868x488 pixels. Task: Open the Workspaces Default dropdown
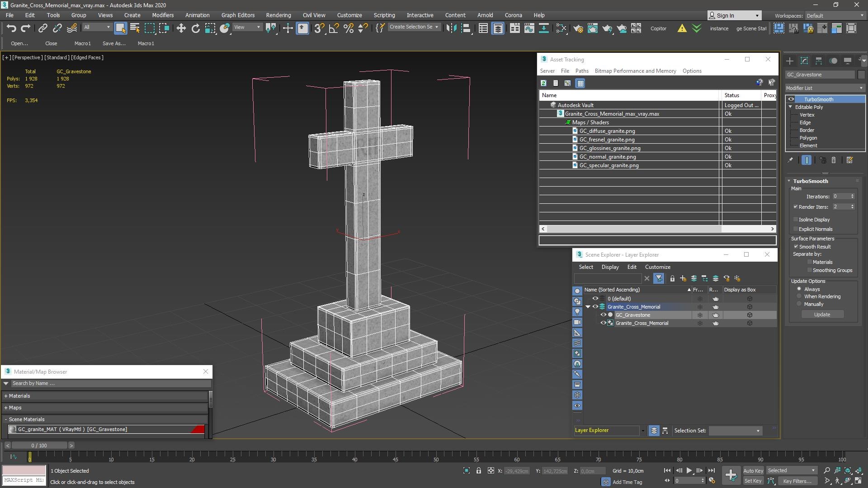coord(835,16)
